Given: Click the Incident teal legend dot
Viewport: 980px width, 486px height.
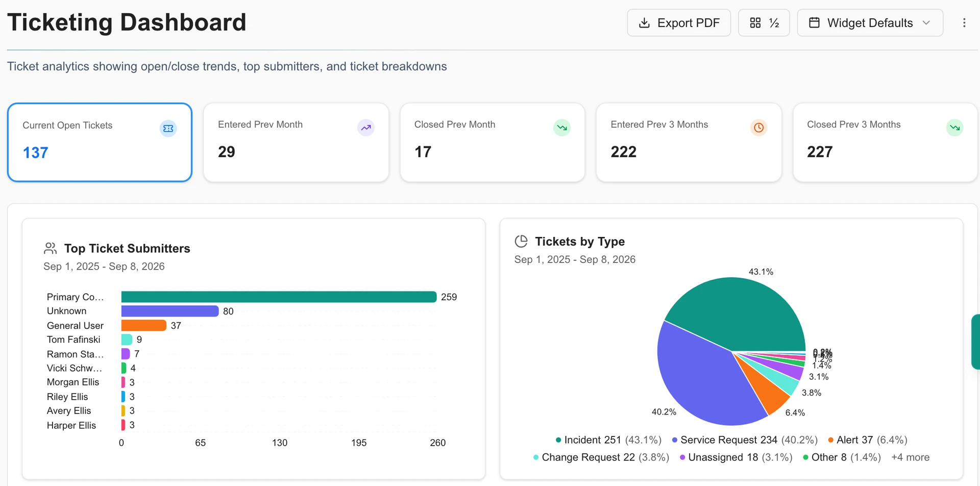Looking at the screenshot, I should [558, 440].
